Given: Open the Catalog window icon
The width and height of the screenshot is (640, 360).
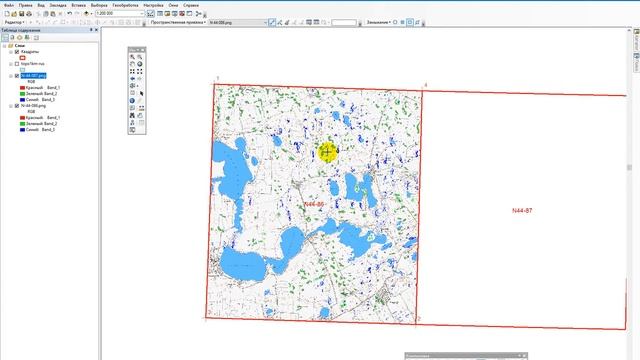Looking at the screenshot, I should tap(167, 13).
